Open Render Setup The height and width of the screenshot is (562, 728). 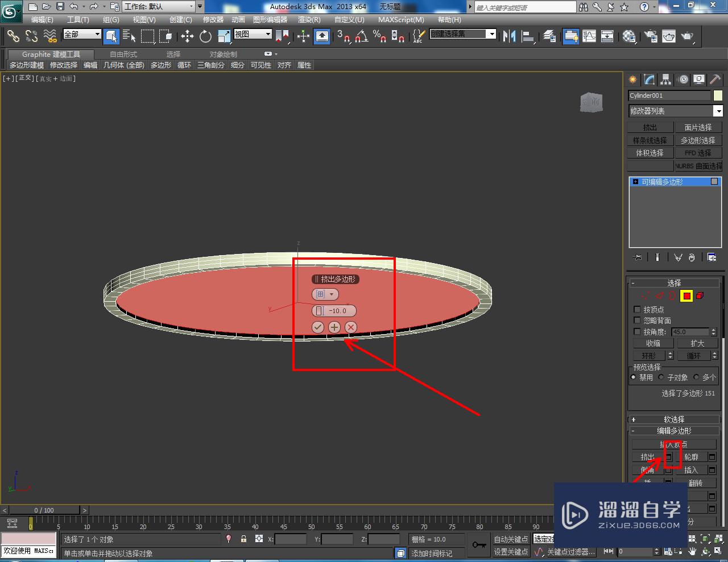pos(650,36)
